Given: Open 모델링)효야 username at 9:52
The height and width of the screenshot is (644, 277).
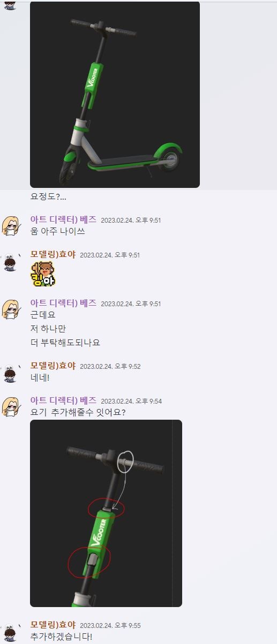Looking at the screenshot, I should pyautogui.click(x=53, y=366).
